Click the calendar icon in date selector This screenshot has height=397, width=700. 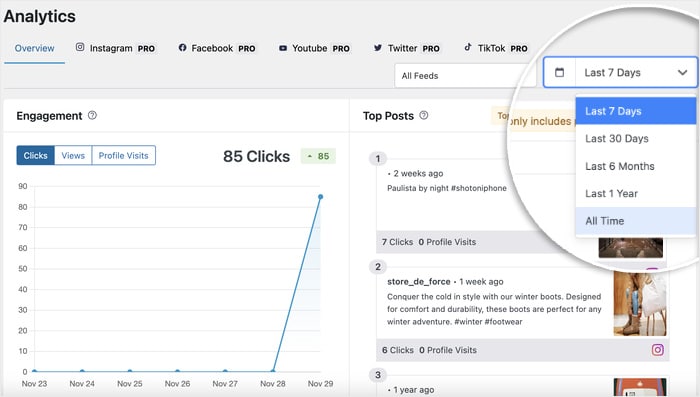click(559, 72)
